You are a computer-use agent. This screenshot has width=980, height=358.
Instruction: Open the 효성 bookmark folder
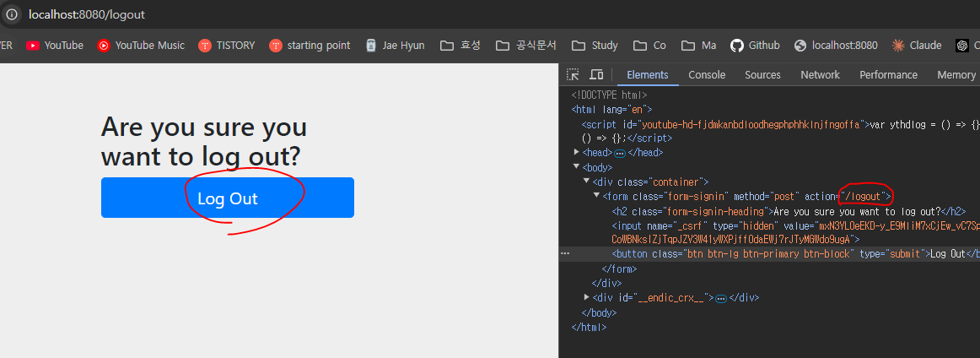[x=460, y=45]
